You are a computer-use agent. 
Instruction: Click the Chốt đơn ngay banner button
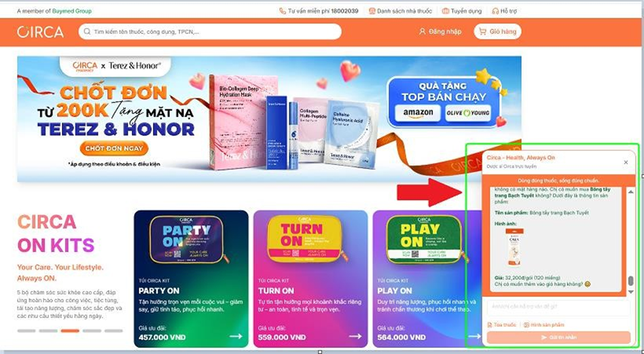coord(113,149)
